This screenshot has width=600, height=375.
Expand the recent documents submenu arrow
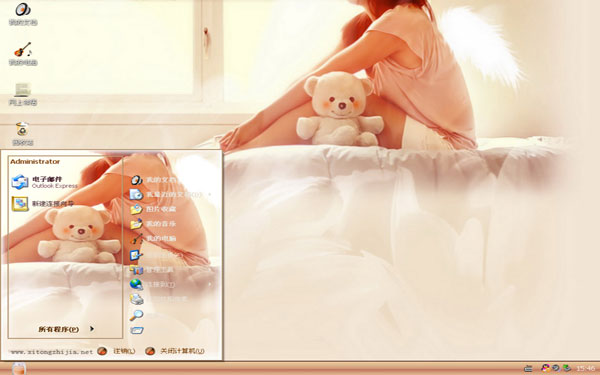click(x=209, y=194)
